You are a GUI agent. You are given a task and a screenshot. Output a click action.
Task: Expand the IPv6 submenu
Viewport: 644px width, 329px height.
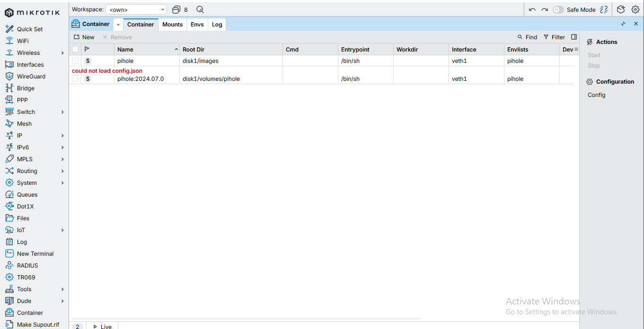62,147
